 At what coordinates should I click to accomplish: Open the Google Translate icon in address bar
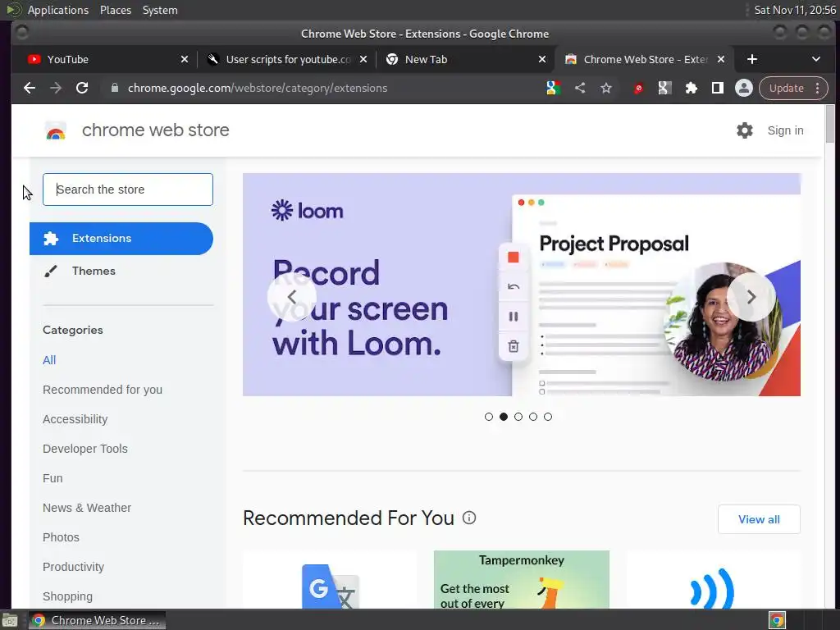(554, 89)
